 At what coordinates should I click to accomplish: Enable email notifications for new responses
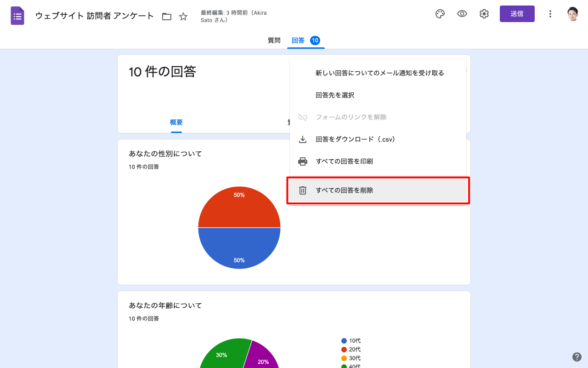coord(379,73)
